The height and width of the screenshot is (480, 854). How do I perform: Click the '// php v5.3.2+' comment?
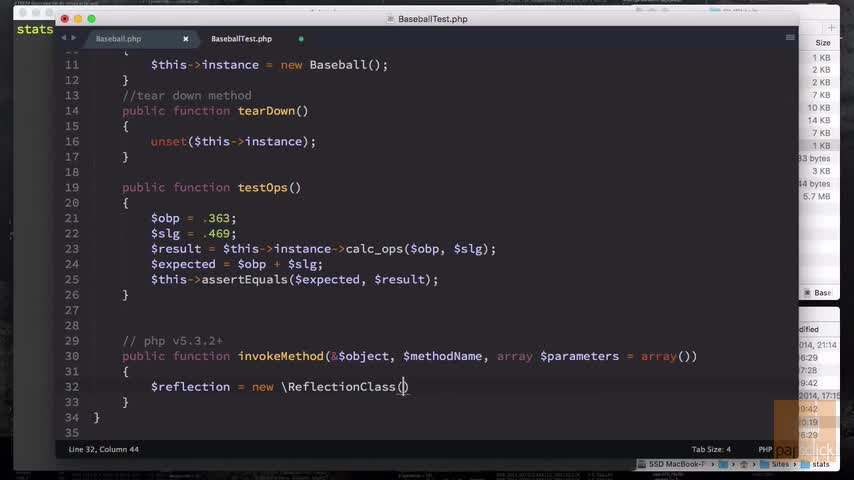click(173, 341)
